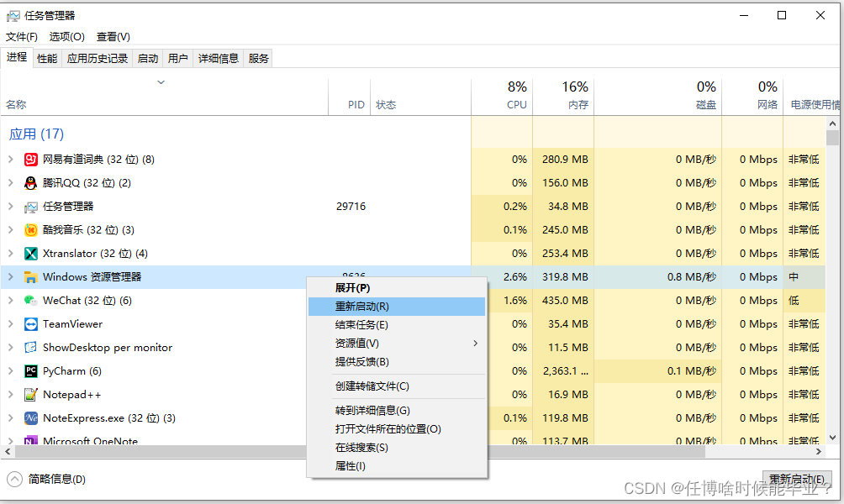This screenshot has width=844, height=504.
Task: Open the 选项(O) menu
Action: pos(66,37)
